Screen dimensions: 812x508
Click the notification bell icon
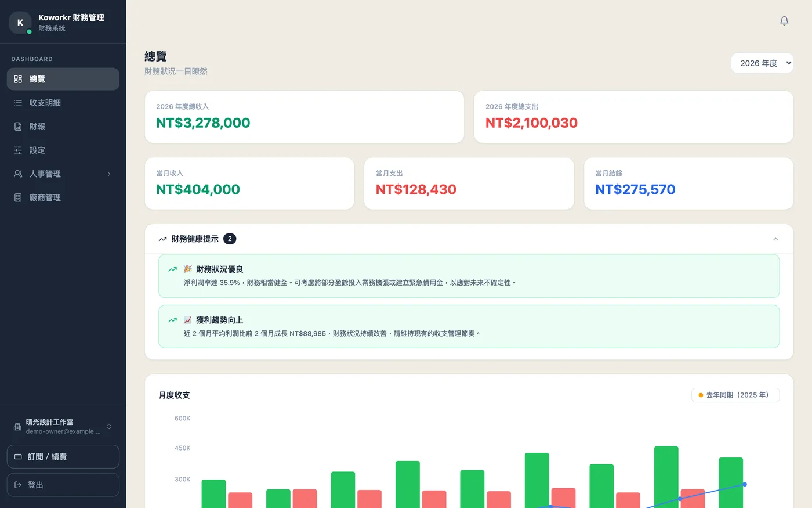[x=784, y=21]
